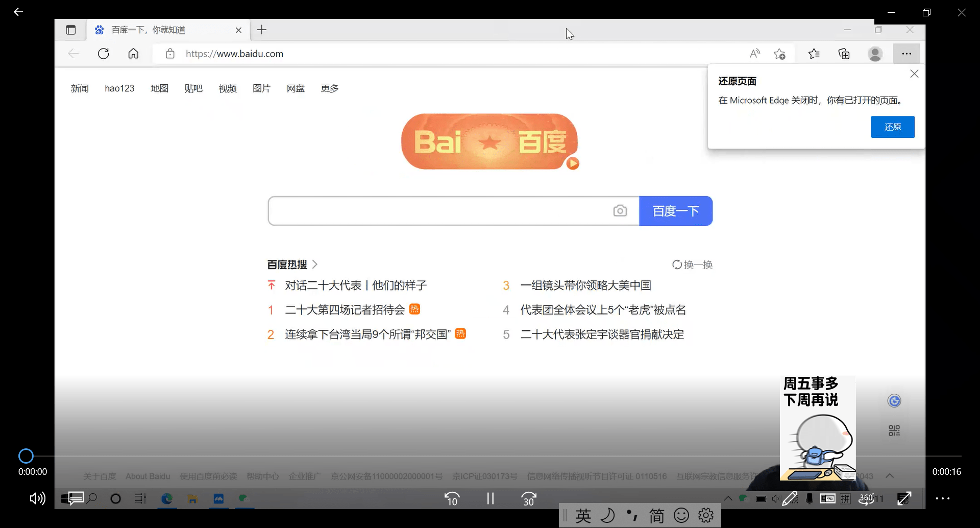The height and width of the screenshot is (528, 980).
Task: Click the camera image-search icon in search box
Action: click(x=620, y=211)
